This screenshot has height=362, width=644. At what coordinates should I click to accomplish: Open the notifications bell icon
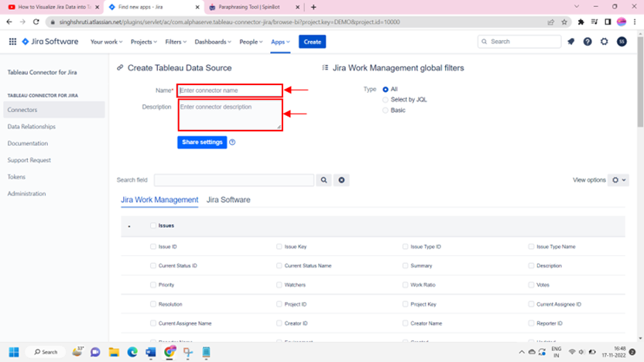click(571, 42)
